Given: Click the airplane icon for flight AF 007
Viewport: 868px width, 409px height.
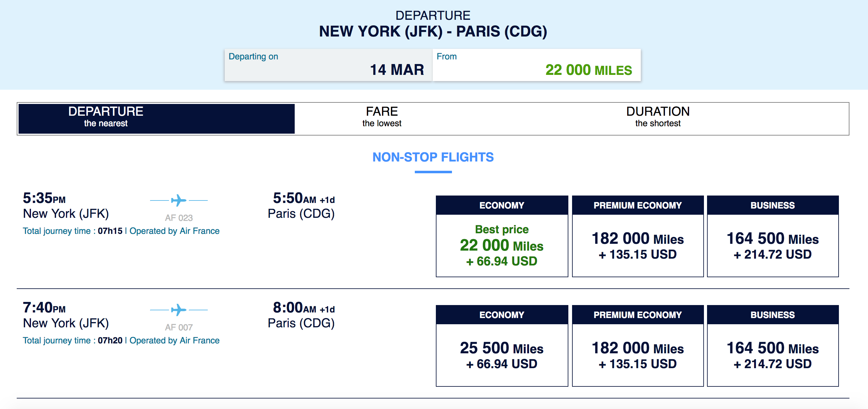Looking at the screenshot, I should (x=179, y=310).
